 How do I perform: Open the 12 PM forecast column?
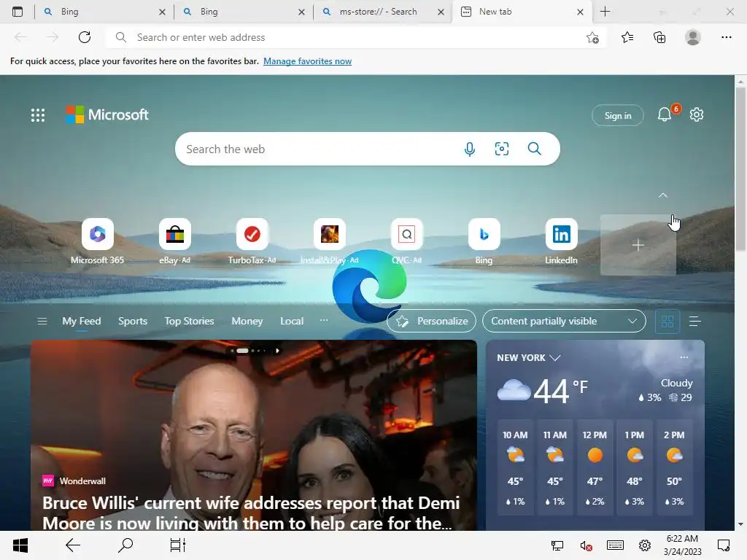595,467
